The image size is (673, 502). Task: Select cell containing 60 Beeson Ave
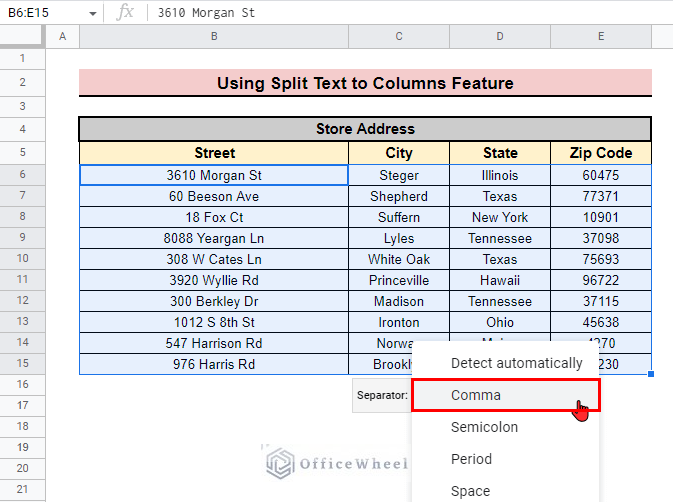[214, 196]
